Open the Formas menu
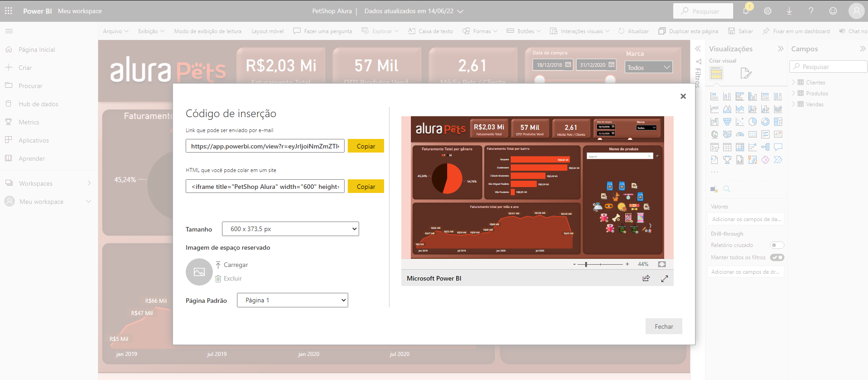The height and width of the screenshot is (380, 868). click(x=480, y=31)
